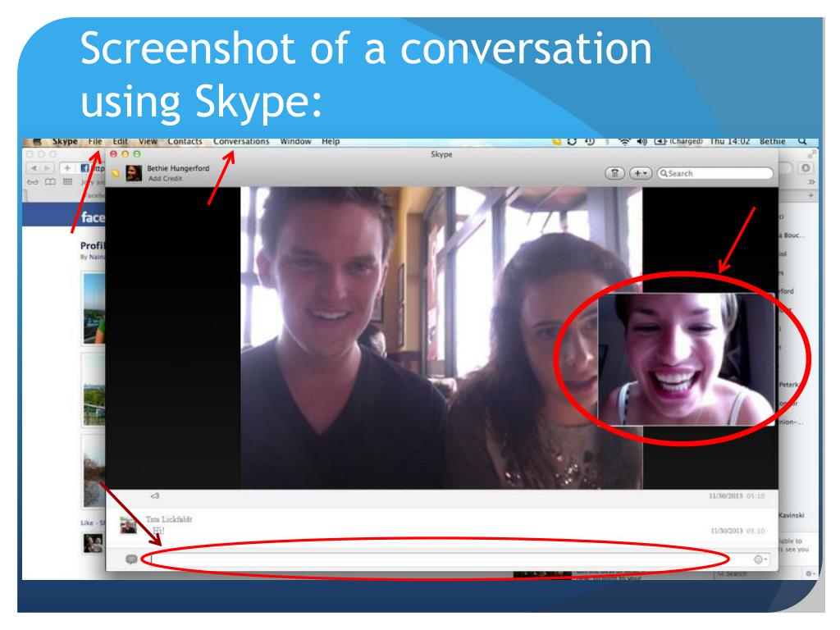Click the reading list glasses icon in browser
The width and height of the screenshot is (840, 630).
(x=33, y=182)
